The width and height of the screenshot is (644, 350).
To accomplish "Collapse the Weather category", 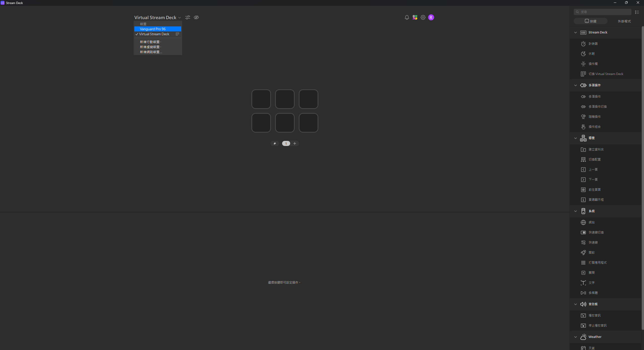I will 575,337.
